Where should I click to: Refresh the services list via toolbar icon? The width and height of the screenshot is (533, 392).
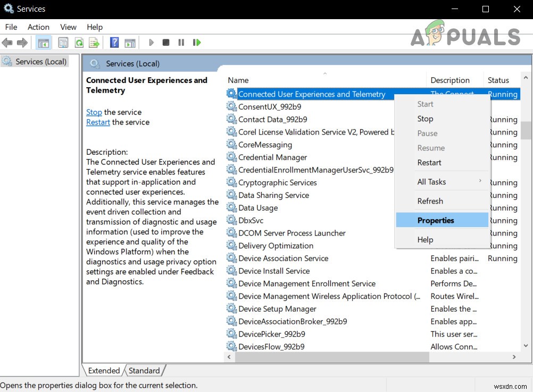coord(79,42)
